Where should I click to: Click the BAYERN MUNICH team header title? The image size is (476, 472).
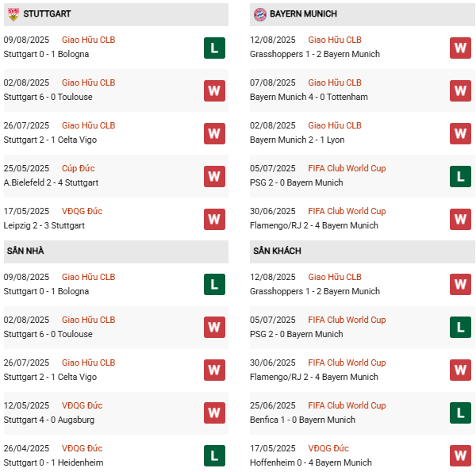click(x=303, y=13)
